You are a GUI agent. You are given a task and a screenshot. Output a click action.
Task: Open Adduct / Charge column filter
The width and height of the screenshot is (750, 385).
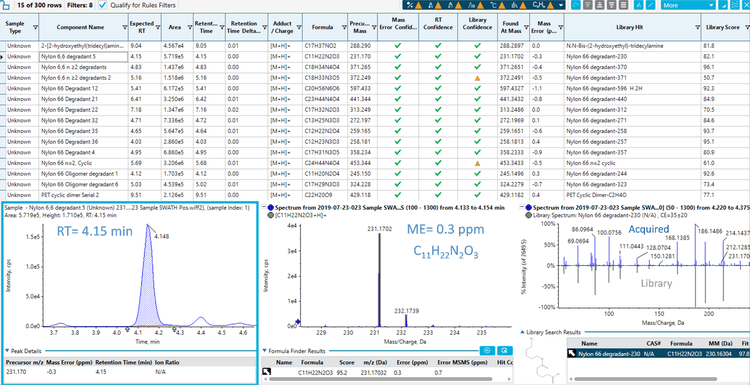coord(298,27)
